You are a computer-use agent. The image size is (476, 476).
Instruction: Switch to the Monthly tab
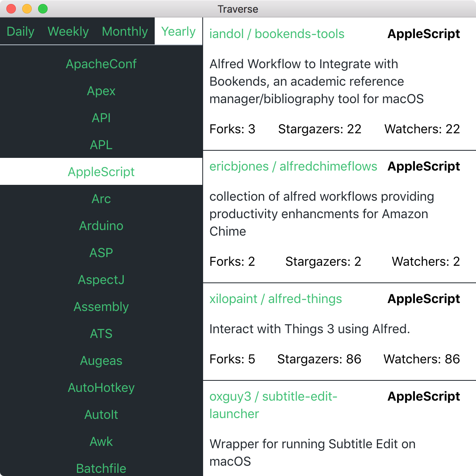(125, 31)
